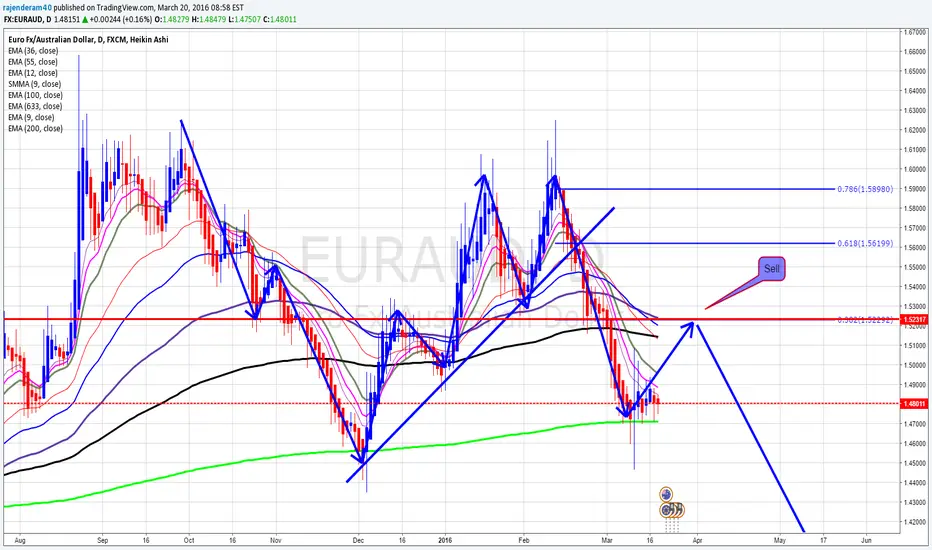Click the 1.55000 price axis label
Viewport: 932px width, 550px height.
click(x=916, y=268)
